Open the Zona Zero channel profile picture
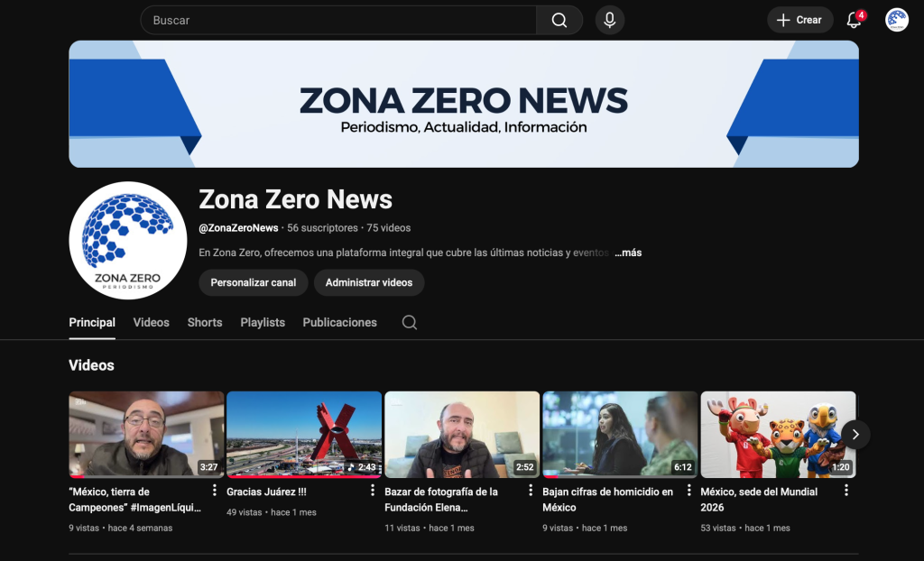This screenshot has width=924, height=561. point(128,240)
